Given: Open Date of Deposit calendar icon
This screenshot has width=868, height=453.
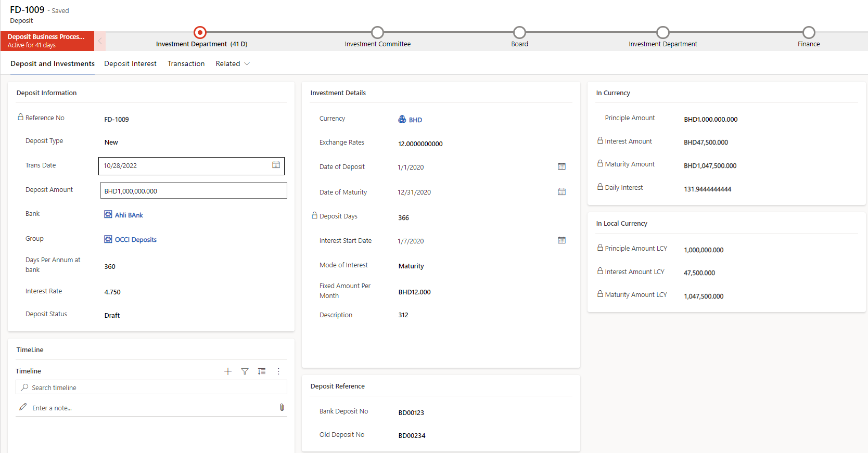Looking at the screenshot, I should tap(561, 166).
